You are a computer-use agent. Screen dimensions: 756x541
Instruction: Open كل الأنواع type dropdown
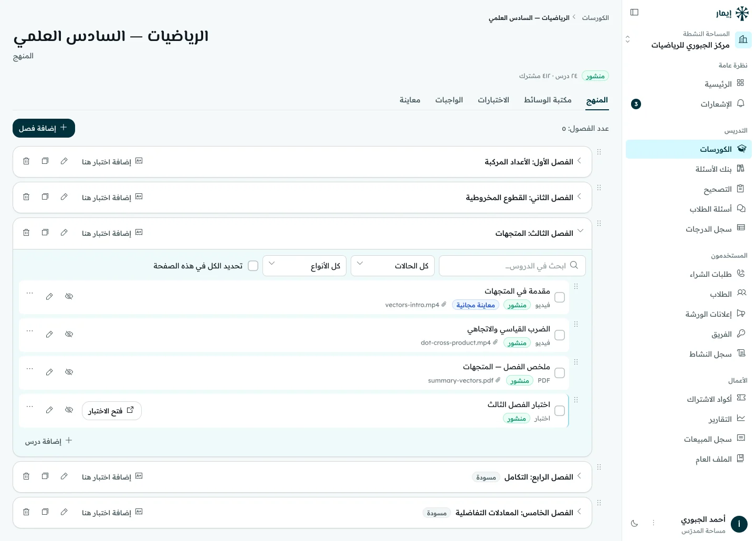(304, 266)
